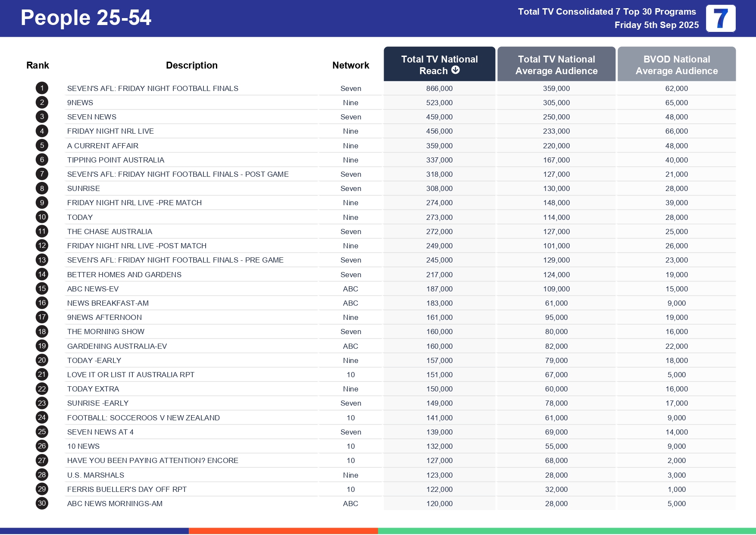Viewport: 756px width, 535px height.
Task: Click the rank 30 badge
Action: pyautogui.click(x=41, y=503)
